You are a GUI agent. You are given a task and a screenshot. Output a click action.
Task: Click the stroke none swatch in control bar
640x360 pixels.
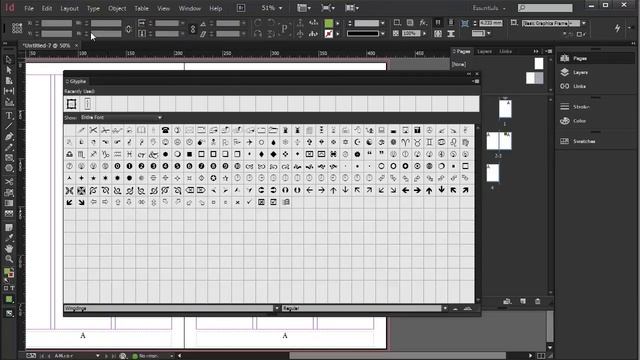pos(329,34)
